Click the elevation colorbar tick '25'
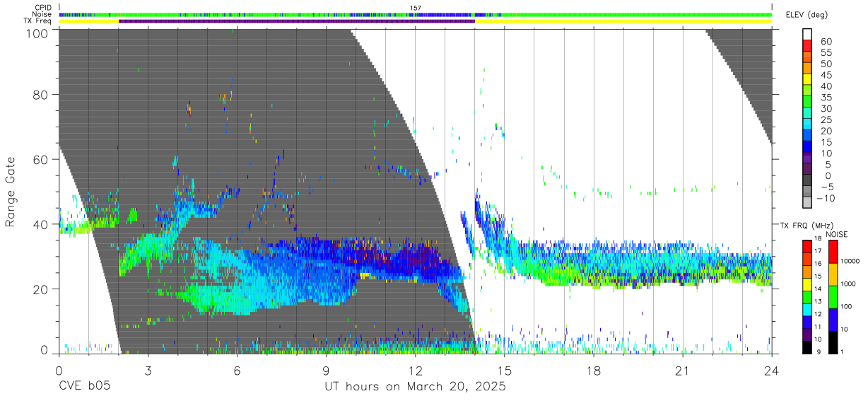The width and height of the screenshot is (868, 401). [x=825, y=120]
